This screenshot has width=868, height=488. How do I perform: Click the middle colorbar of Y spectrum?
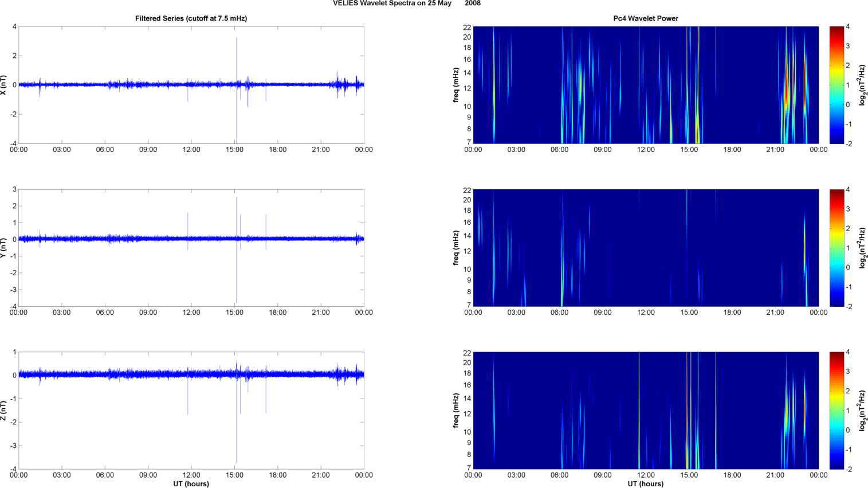click(836, 248)
